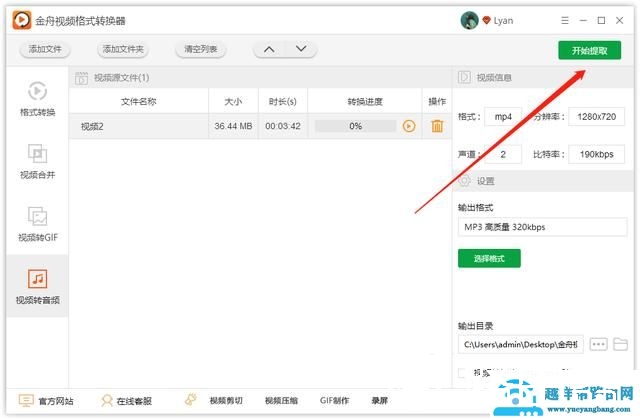This screenshot has width=640, height=420.
Task: Open the hamburger menu in the title bar
Action: (x=565, y=20)
